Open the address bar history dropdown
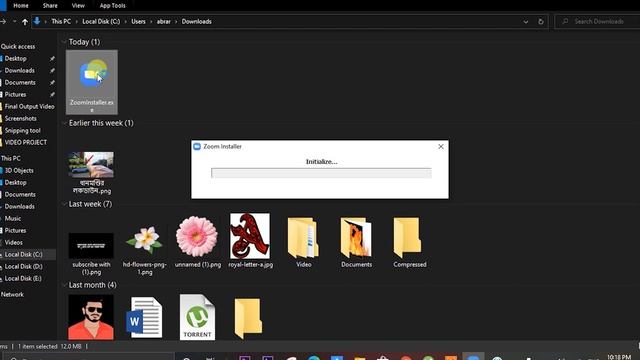Image resolution: width=640 pixels, height=360 pixels. click(x=526, y=22)
